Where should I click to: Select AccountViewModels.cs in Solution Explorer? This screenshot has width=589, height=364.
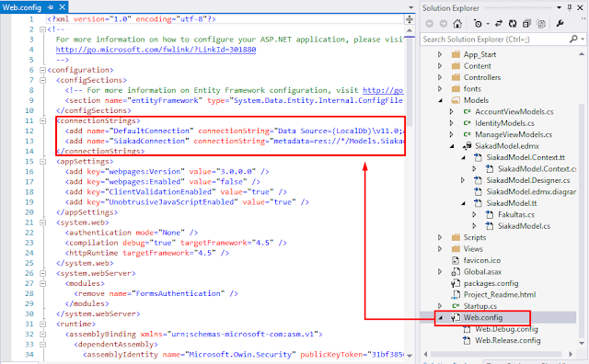[x=514, y=111]
